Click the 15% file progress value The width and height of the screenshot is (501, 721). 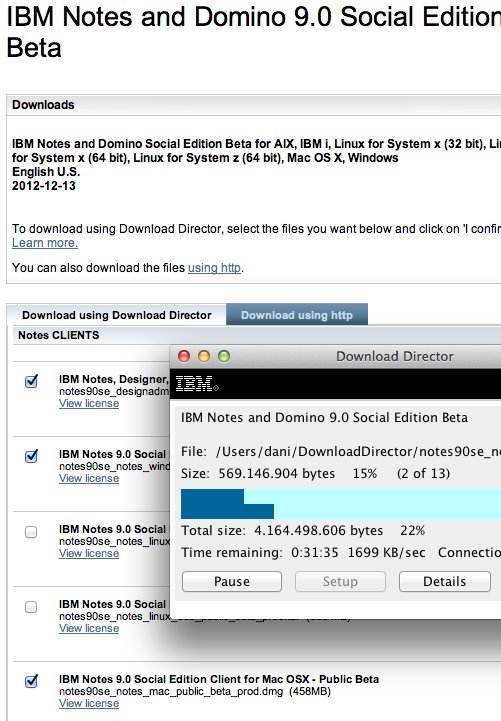365,473
